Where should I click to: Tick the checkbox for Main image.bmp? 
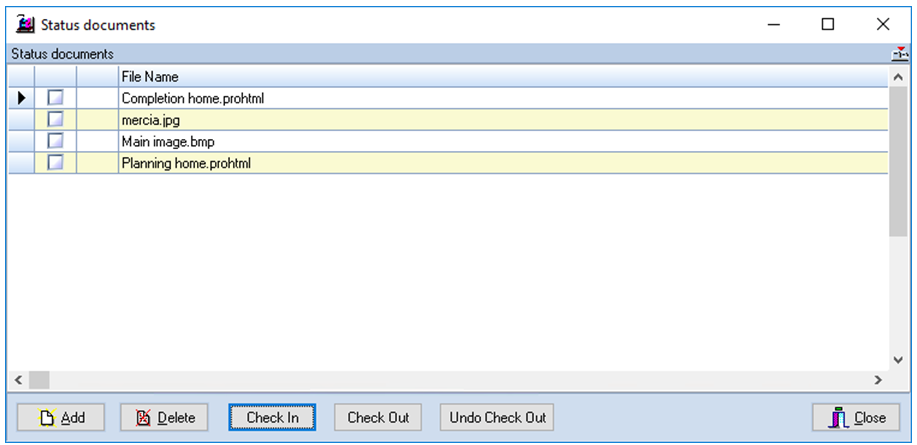click(56, 141)
